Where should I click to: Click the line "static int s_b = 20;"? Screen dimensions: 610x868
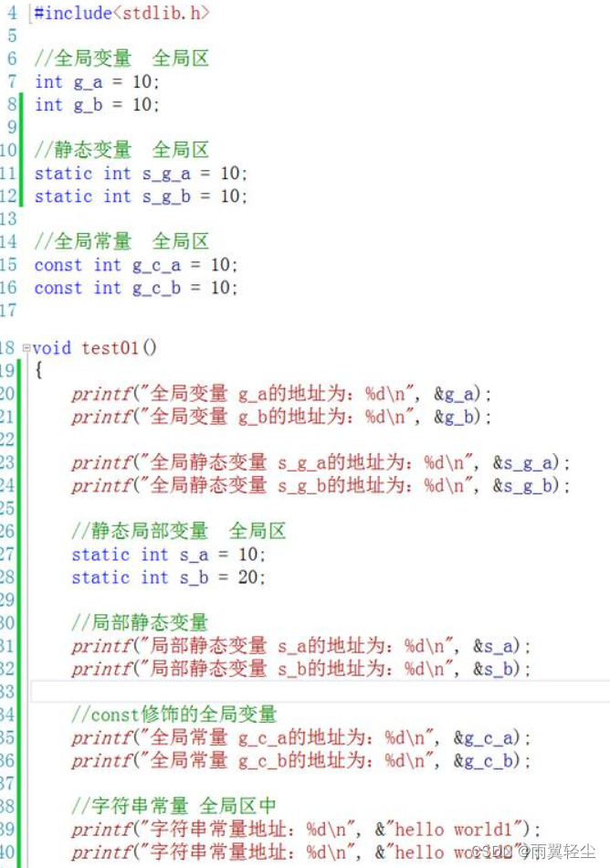(x=169, y=577)
